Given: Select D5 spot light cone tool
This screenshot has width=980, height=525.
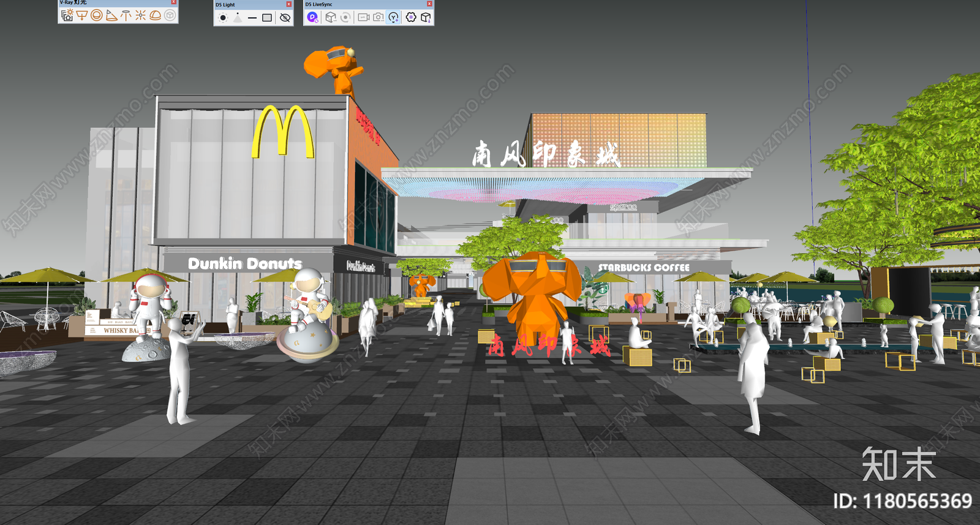Looking at the screenshot, I should [238, 18].
